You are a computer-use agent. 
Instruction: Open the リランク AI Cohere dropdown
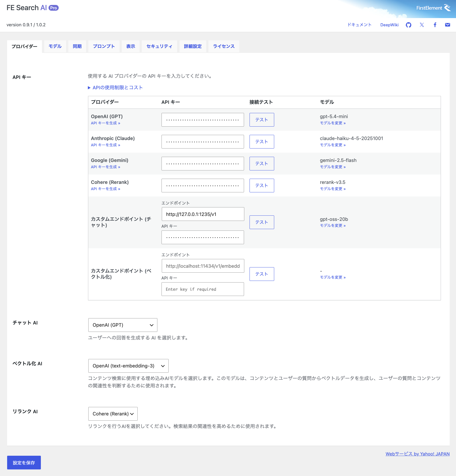click(113, 414)
